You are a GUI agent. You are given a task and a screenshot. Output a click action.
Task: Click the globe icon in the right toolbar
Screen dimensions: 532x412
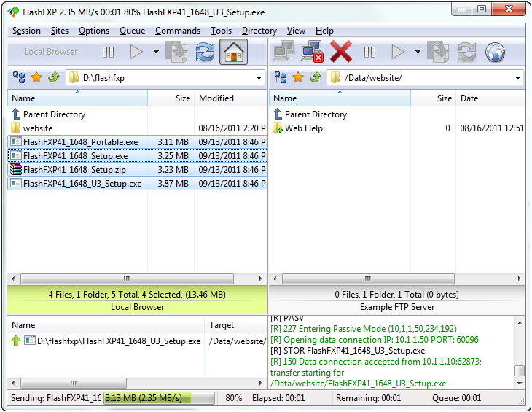(495, 52)
